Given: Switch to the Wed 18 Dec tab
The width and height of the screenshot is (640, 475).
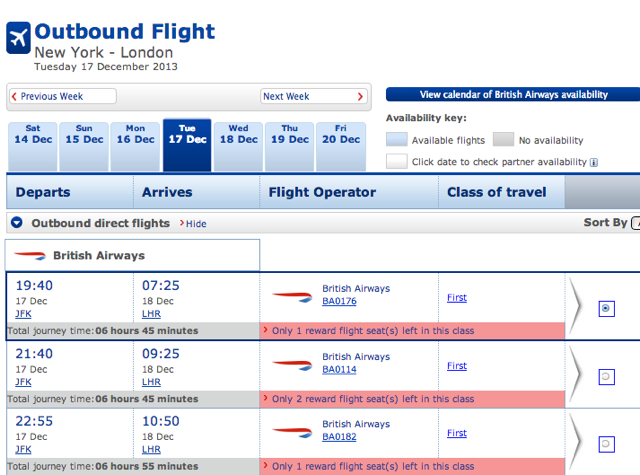Looking at the screenshot, I should 239,146.
